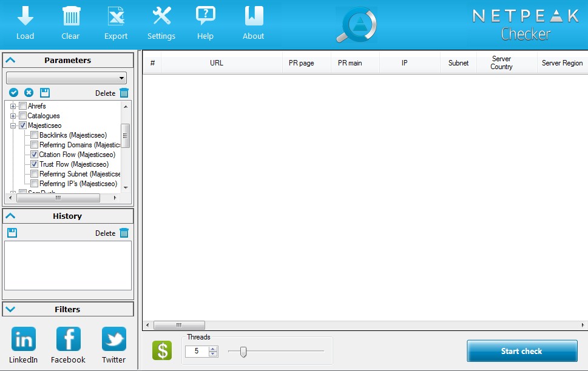Enable Referring Domains (Majesticseo) checkbox
The height and width of the screenshot is (371, 588).
coord(35,145)
